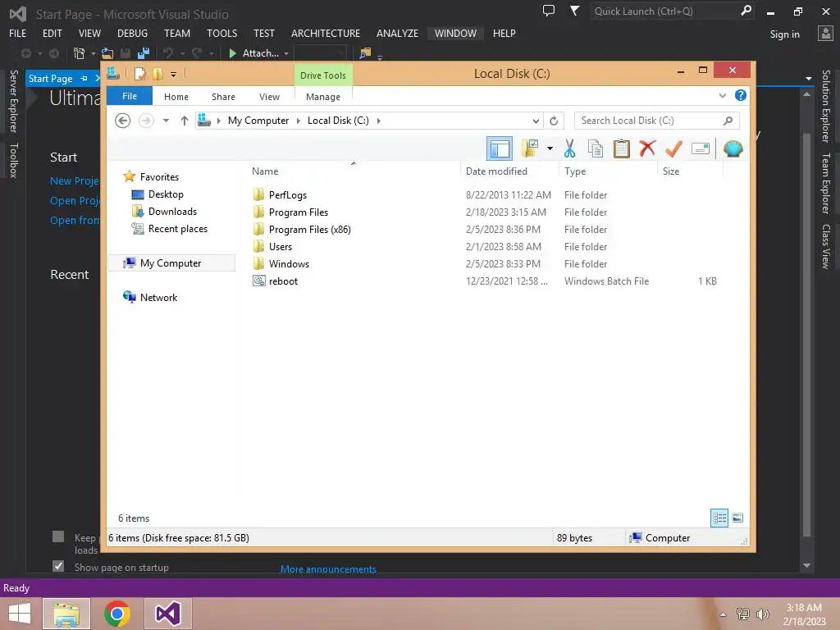Select the Windows folder
Image resolution: width=840 pixels, height=630 pixels.
point(289,263)
